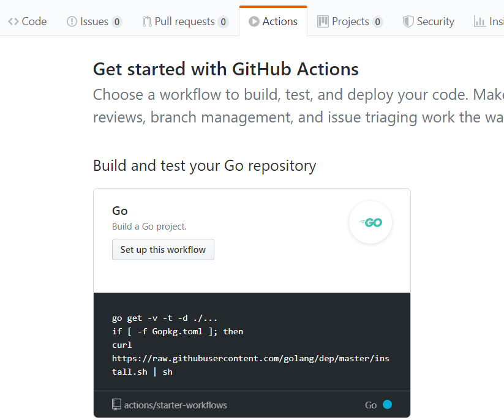Click the code snippet preview area

(x=251, y=343)
